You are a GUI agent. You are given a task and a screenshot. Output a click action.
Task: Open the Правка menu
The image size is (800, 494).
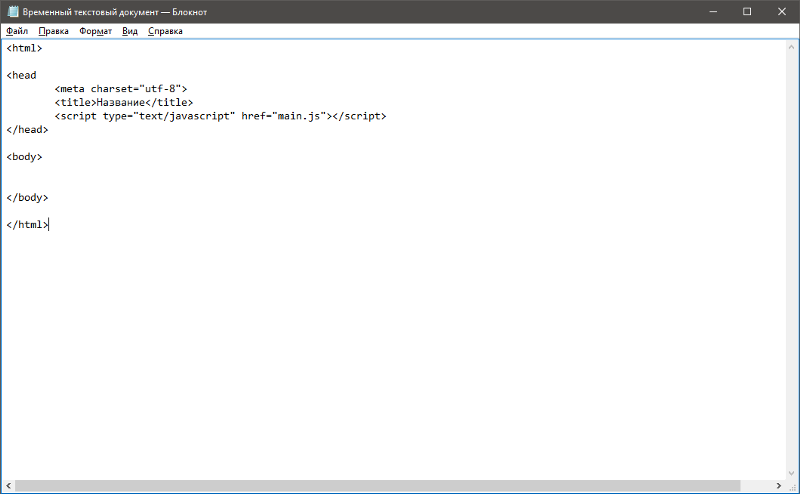[x=53, y=31]
